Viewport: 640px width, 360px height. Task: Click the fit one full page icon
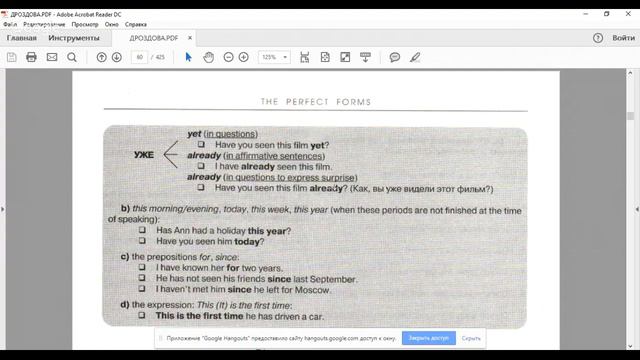click(x=325, y=57)
